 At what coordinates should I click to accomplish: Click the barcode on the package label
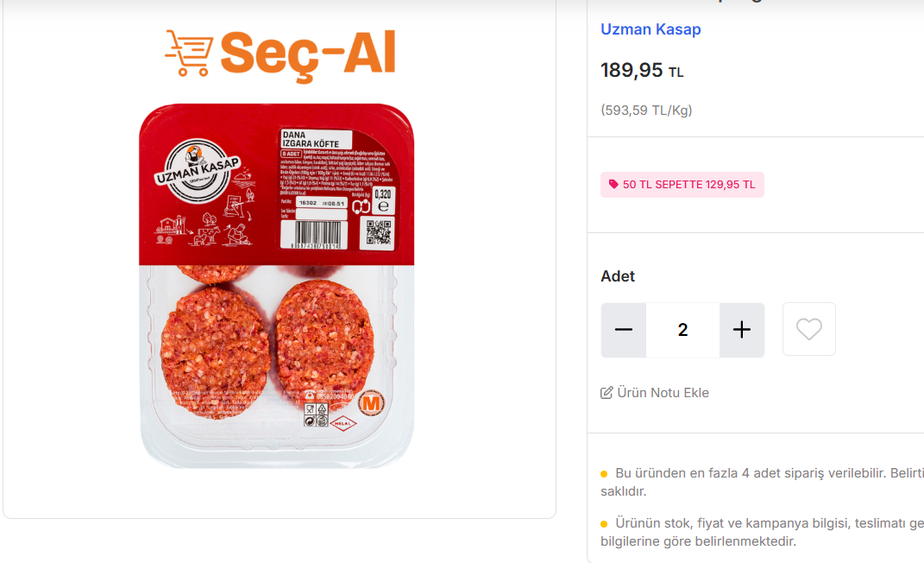click(x=315, y=233)
